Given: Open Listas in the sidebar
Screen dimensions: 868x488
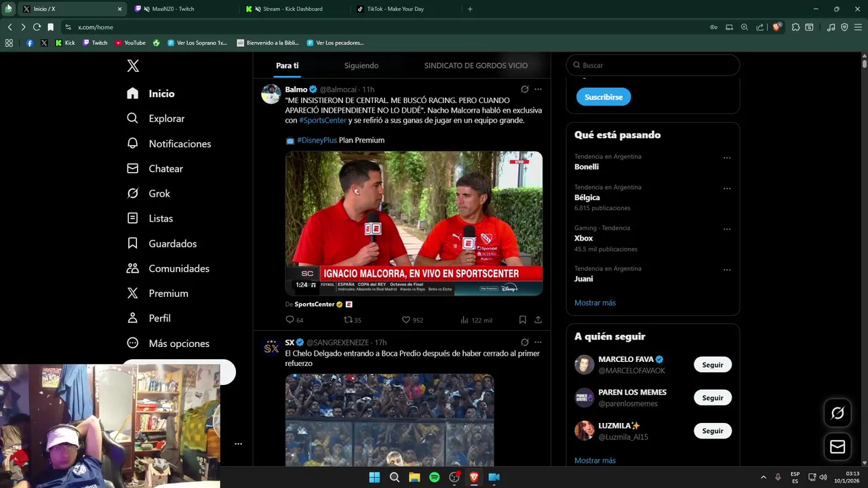Looking at the screenshot, I should (x=151, y=218).
